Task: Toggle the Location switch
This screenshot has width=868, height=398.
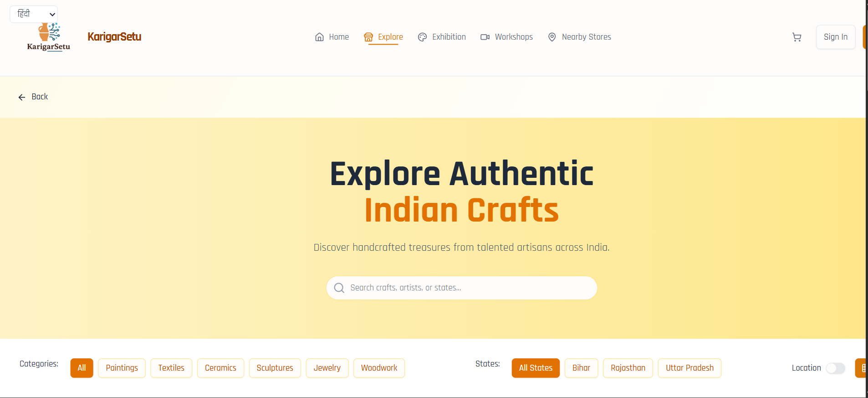Action: (x=836, y=368)
